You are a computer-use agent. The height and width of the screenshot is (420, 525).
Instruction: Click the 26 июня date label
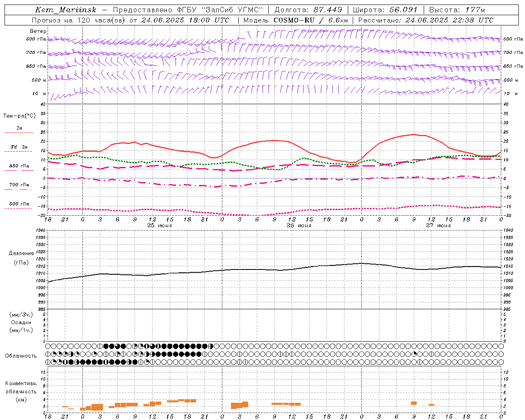click(x=299, y=226)
